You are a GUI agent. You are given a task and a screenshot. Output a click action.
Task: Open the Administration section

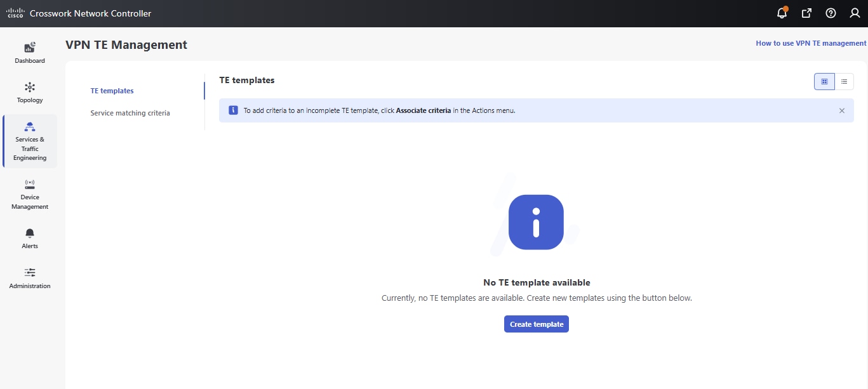[x=29, y=277]
